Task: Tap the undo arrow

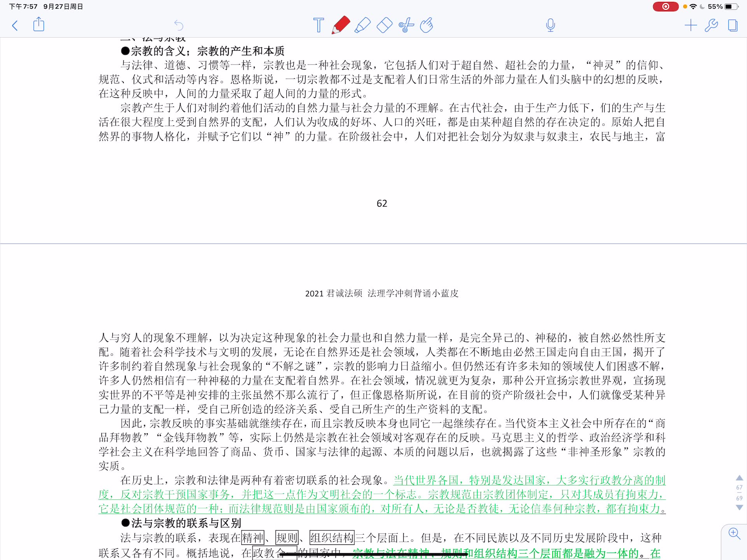Action: coord(179,25)
